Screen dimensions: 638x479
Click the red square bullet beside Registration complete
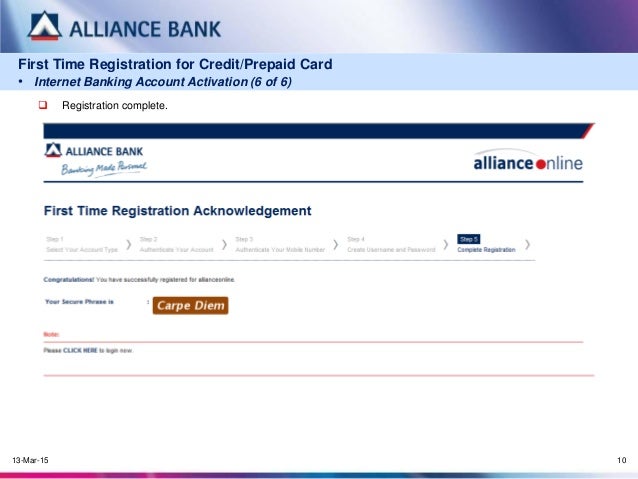43,105
